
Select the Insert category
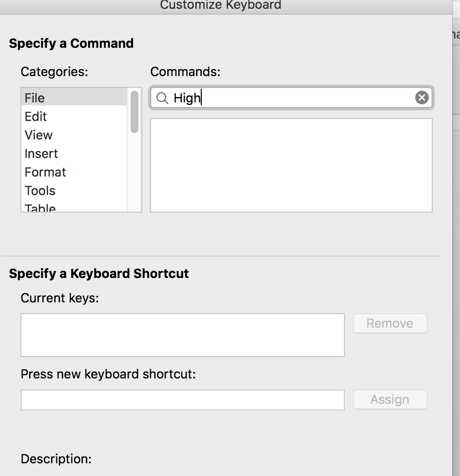41,154
